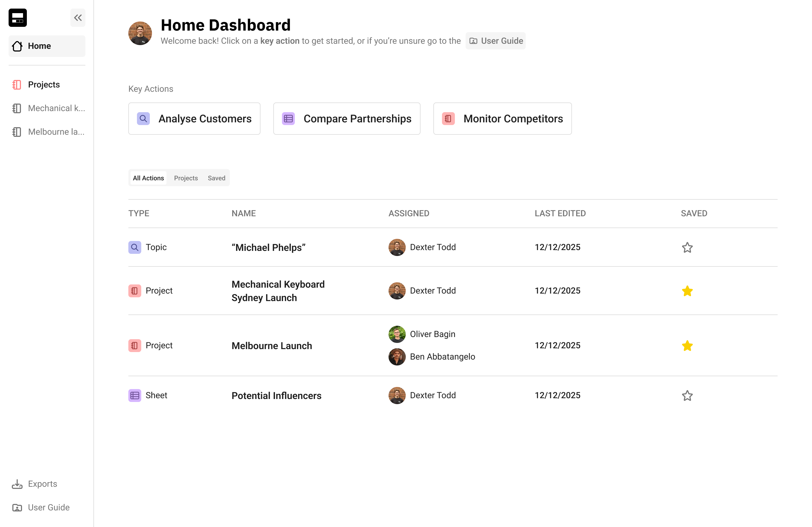Click the Projects notebook icon in sidebar
Image resolution: width=812 pixels, height=527 pixels.
point(17,85)
